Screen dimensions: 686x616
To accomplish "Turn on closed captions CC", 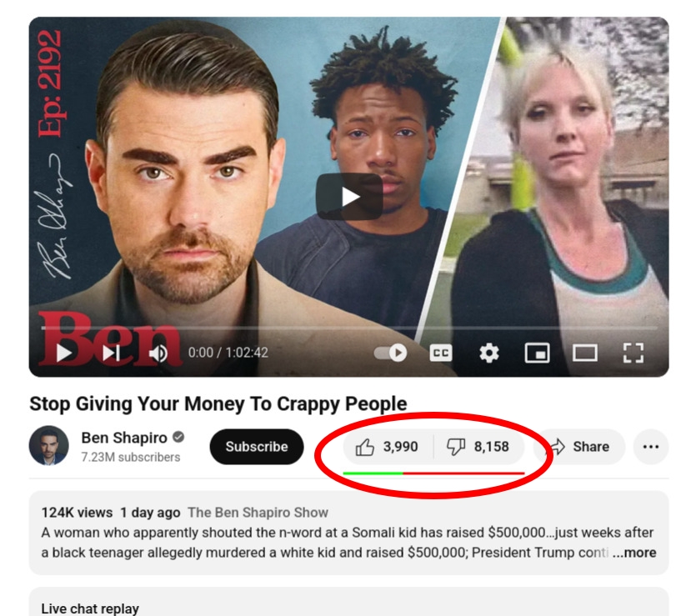I will pos(441,353).
